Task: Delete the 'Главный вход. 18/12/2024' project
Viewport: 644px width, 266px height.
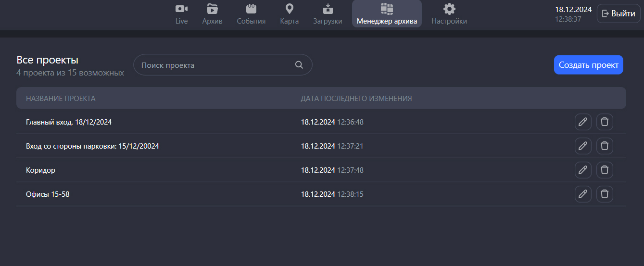Action: click(x=605, y=122)
